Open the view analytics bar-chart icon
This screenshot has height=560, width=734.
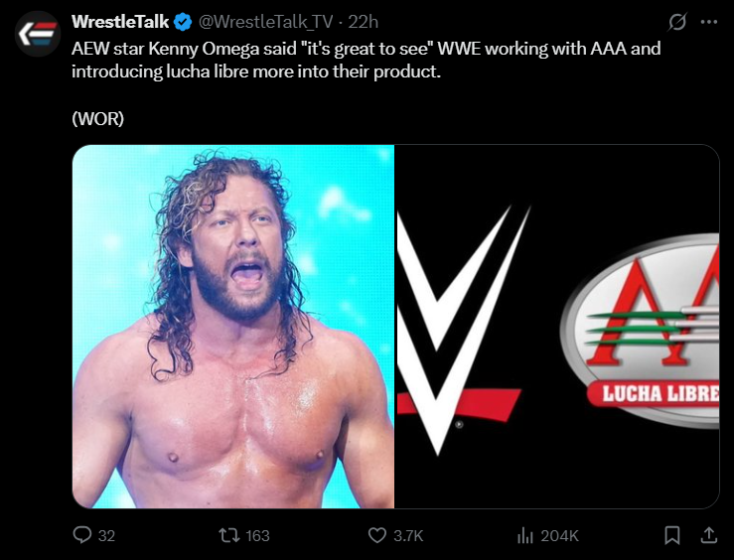point(526,535)
